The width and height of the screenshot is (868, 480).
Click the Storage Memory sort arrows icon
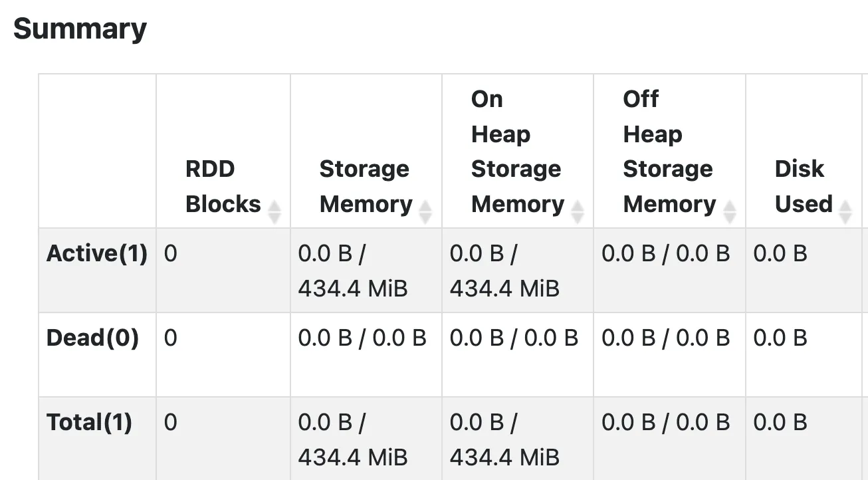click(425, 212)
